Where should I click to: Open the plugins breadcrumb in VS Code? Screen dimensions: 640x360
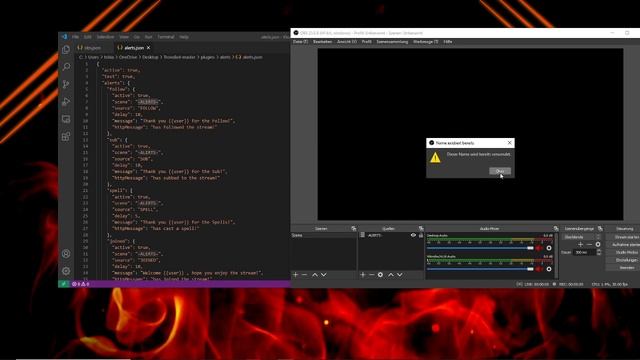207,57
